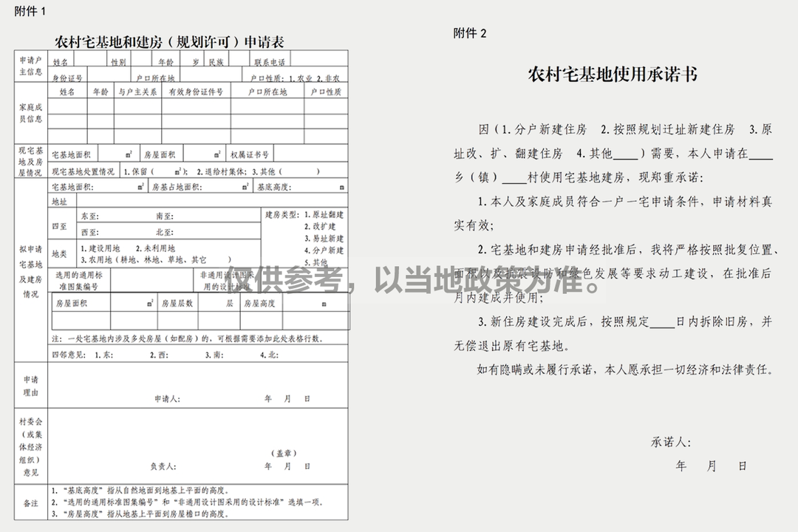Click the form title 农村宅基地和建房（规划许可）申请表

169,41
